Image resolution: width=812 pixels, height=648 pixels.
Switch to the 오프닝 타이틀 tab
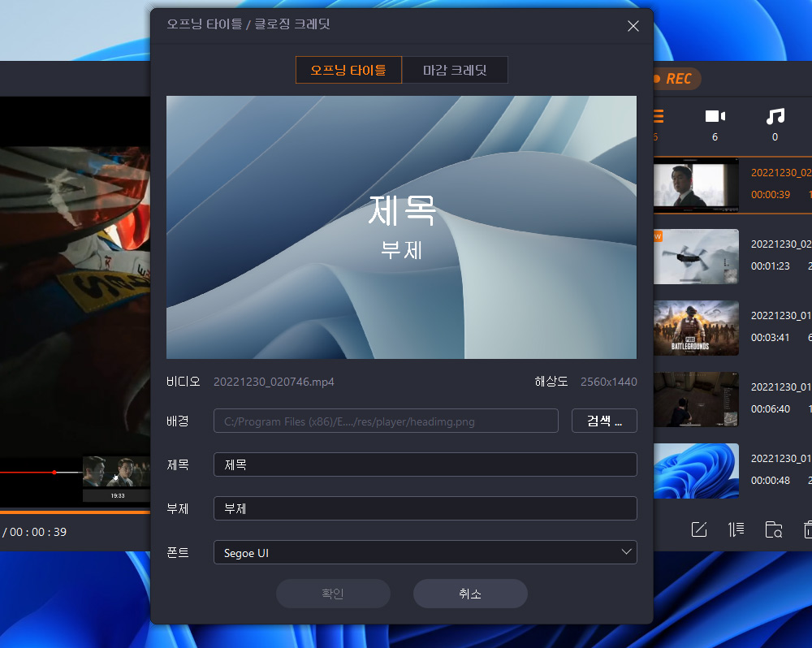(x=348, y=70)
